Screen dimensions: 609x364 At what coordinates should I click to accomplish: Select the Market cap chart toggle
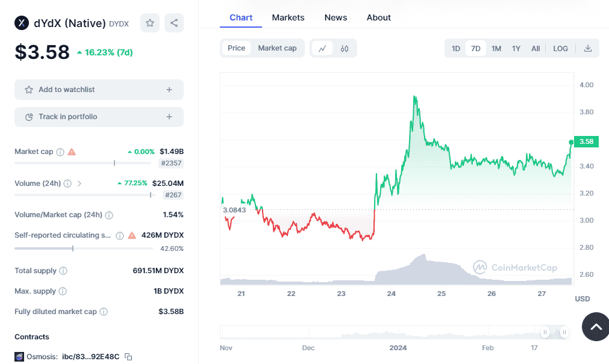point(277,48)
